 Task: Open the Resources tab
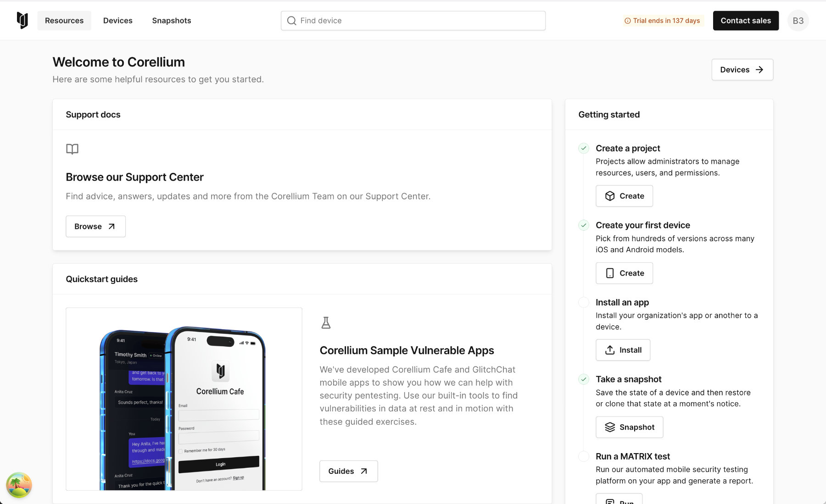point(64,21)
